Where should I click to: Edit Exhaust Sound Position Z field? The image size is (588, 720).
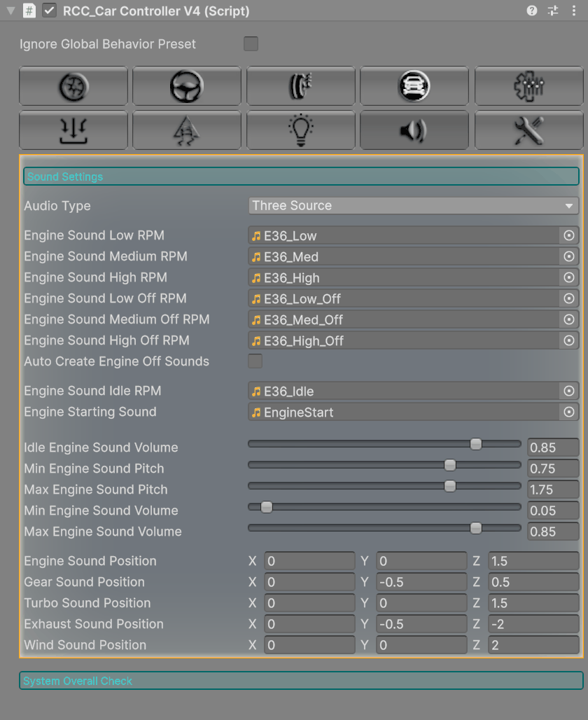[x=533, y=624]
